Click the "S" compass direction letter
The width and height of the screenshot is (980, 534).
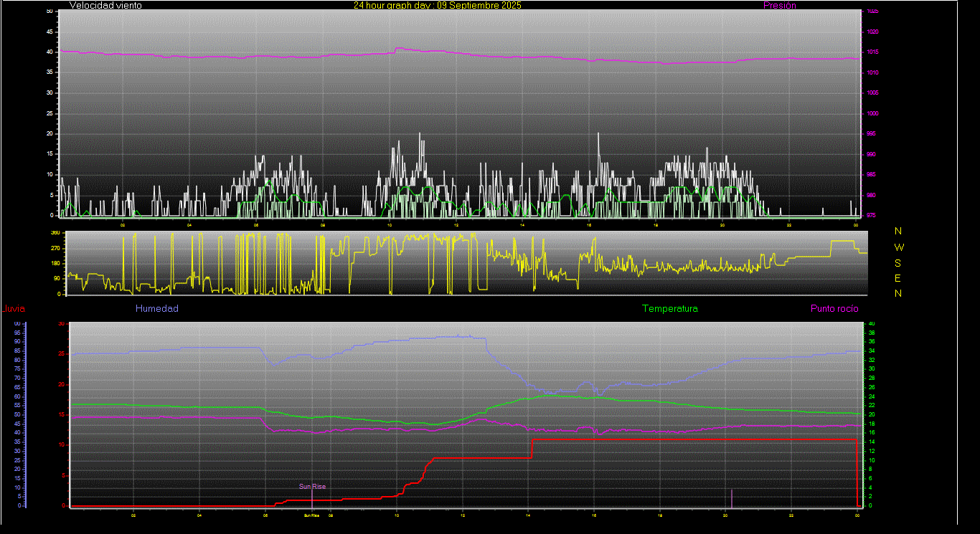coord(897,263)
